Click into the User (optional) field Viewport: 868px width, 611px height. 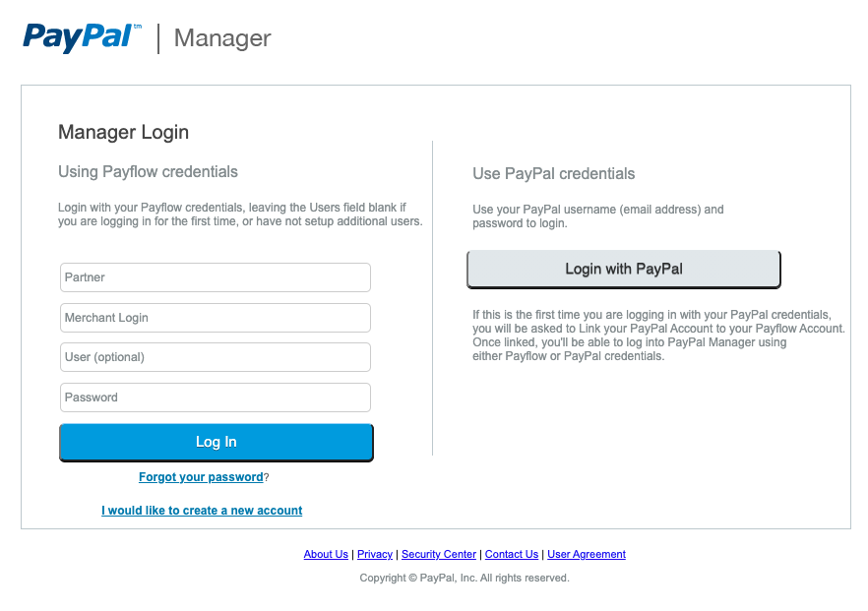click(x=216, y=357)
